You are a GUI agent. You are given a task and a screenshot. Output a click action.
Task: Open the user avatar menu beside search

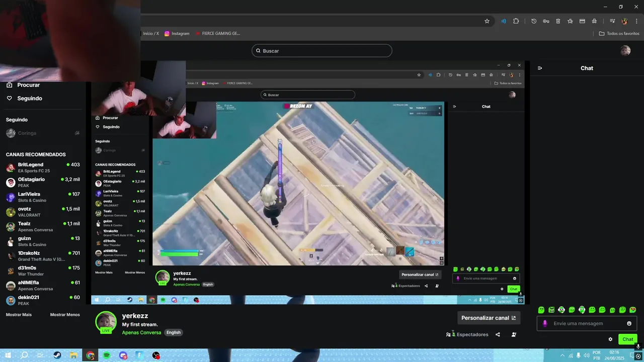coord(625,50)
